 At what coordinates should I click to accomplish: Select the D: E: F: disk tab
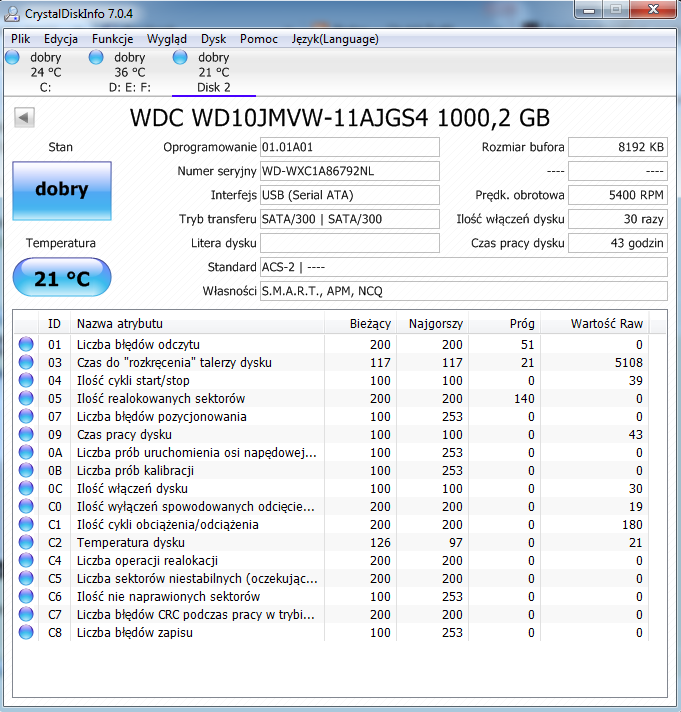click(130, 72)
